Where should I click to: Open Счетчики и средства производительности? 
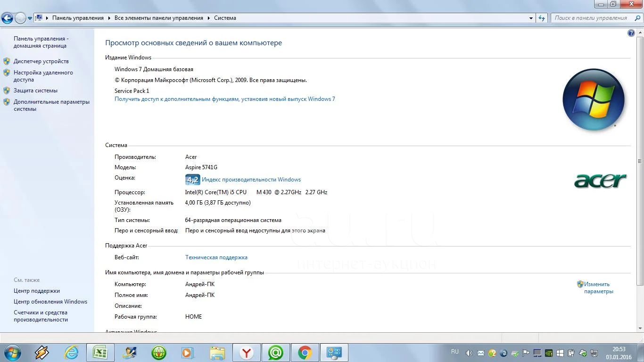pos(41,316)
